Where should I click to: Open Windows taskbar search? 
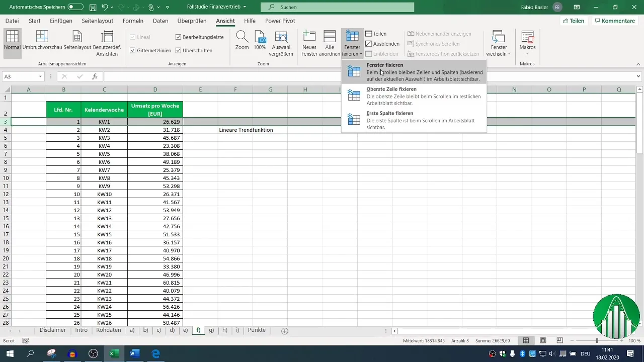[31, 353]
